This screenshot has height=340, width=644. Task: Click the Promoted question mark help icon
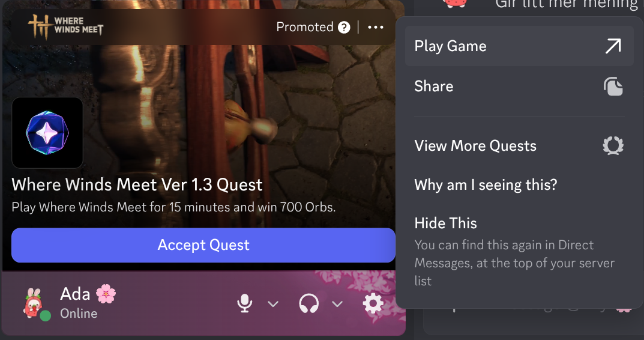click(344, 28)
